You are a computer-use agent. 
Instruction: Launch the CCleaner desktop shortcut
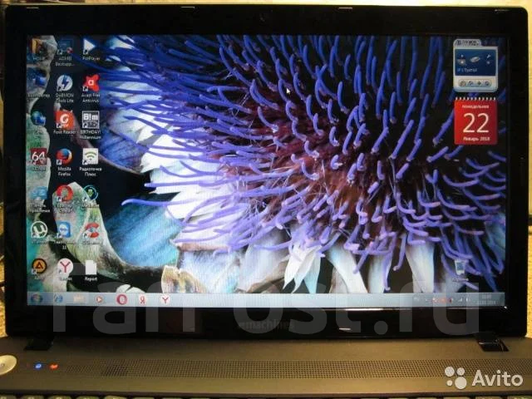click(91, 234)
